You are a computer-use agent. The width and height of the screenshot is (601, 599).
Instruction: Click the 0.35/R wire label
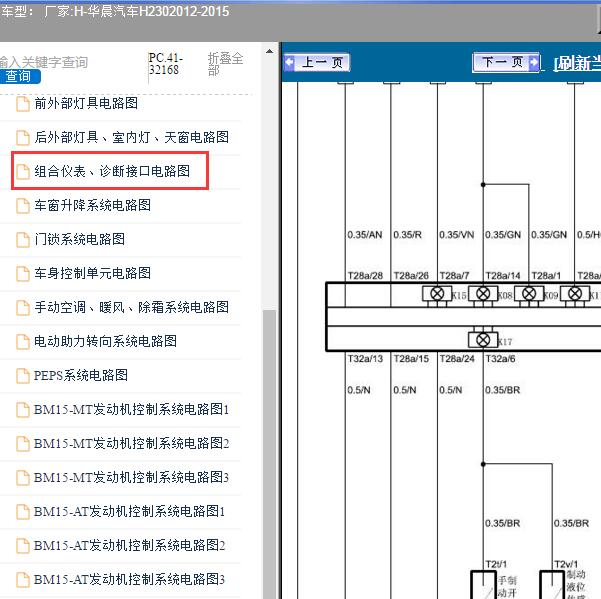pos(407,235)
